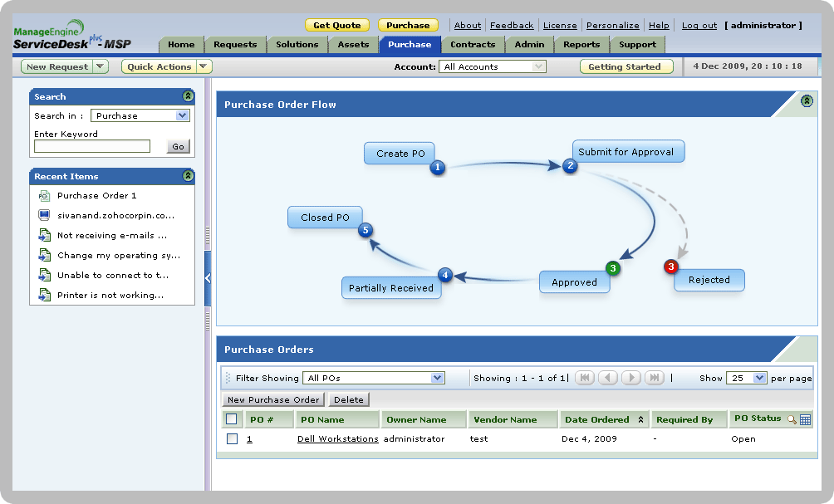This screenshot has width=834, height=504.
Task: Switch to the Requests tab
Action: [235, 45]
